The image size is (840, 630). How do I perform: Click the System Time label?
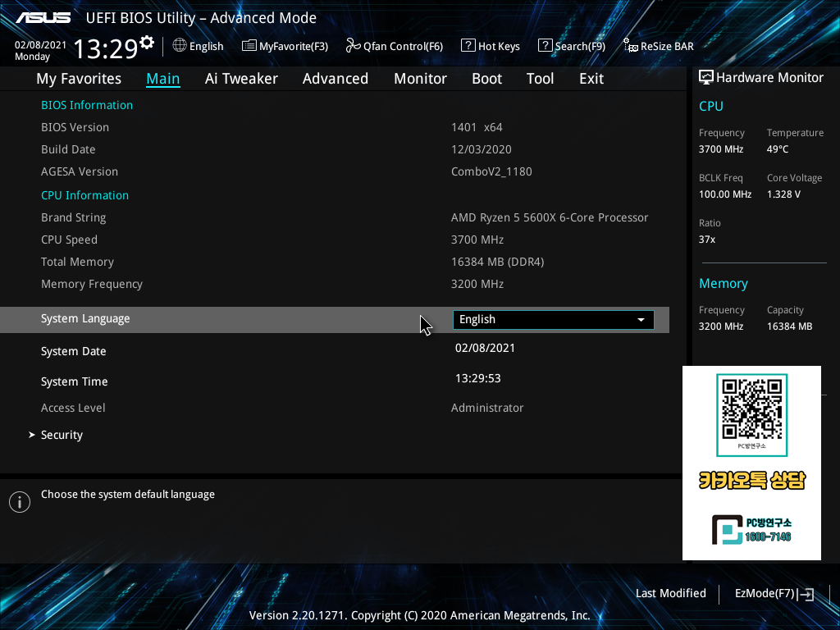coord(75,382)
